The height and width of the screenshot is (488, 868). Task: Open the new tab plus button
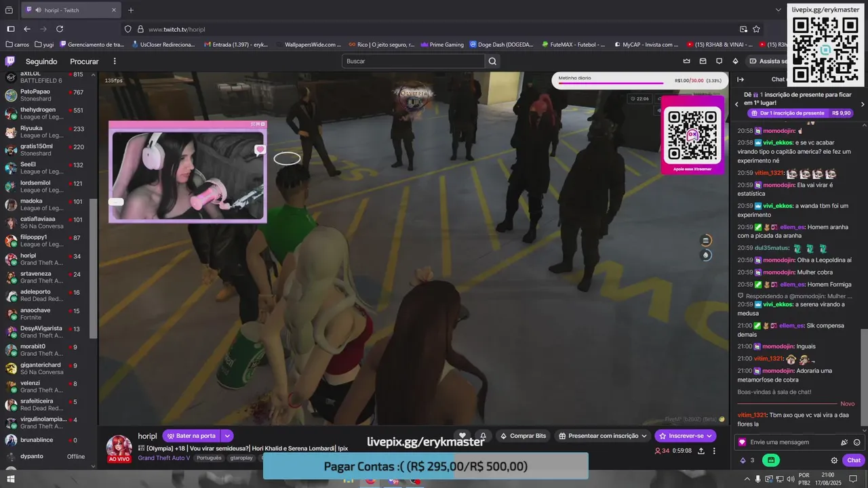(x=131, y=10)
